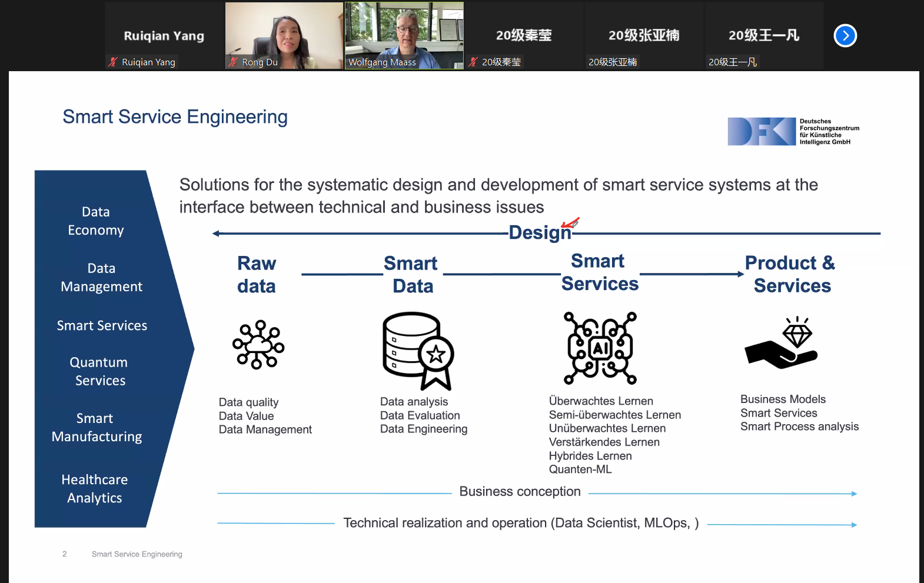This screenshot has height=583, width=924.
Task: Click Ruiqian Yang's muted microphone icon
Action: coord(113,62)
